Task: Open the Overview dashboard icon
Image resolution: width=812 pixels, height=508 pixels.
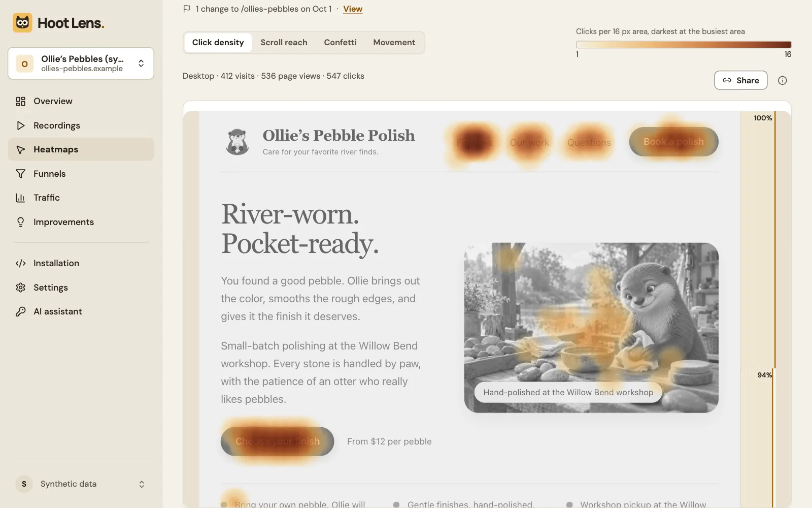Action: click(20, 101)
